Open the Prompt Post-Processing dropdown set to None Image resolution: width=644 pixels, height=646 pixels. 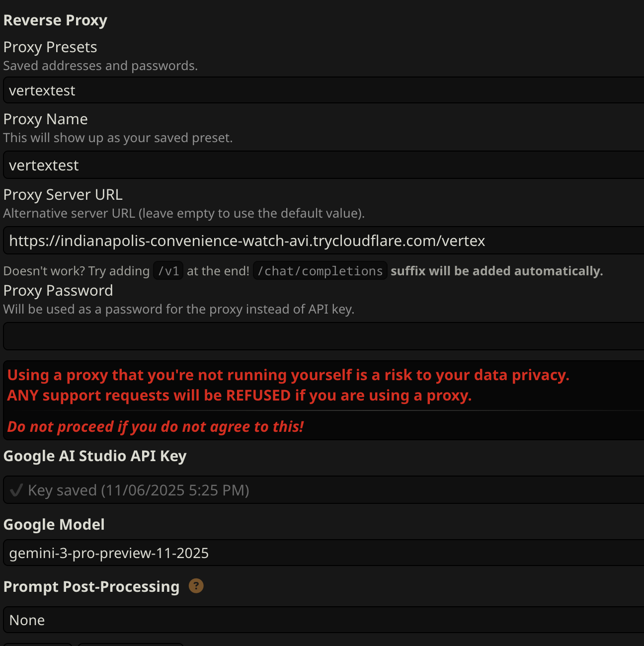point(323,620)
